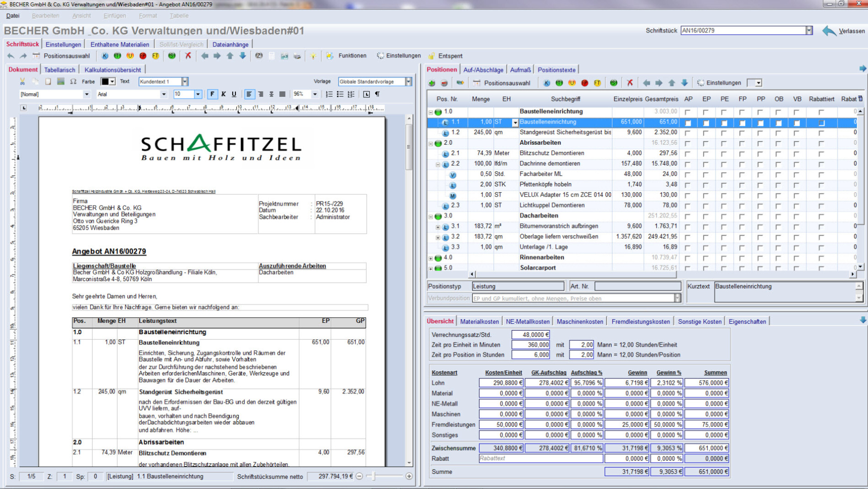Click the blue down arrow in main toolbar
Image resolution: width=868 pixels, height=489 pixels.
(x=243, y=56)
